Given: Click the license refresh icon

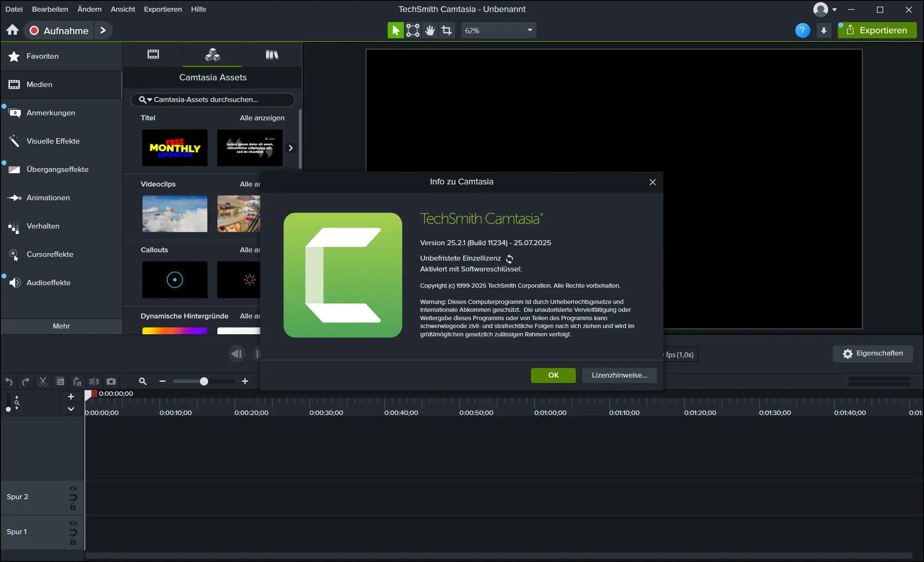Looking at the screenshot, I should 510,259.
